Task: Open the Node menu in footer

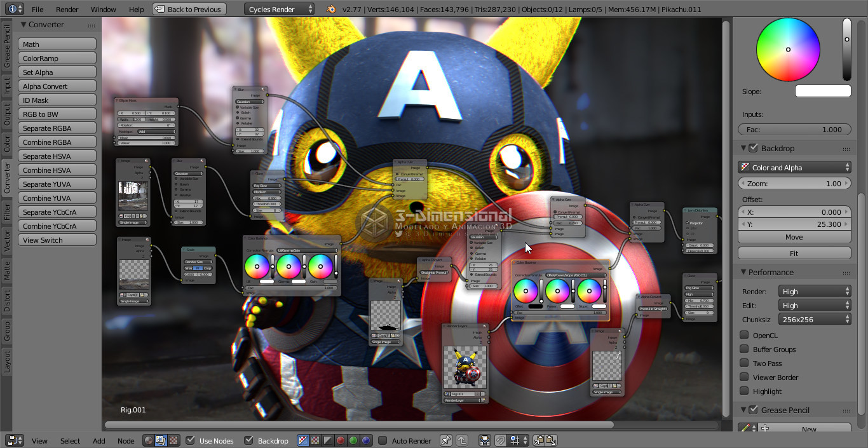Action: click(x=126, y=440)
